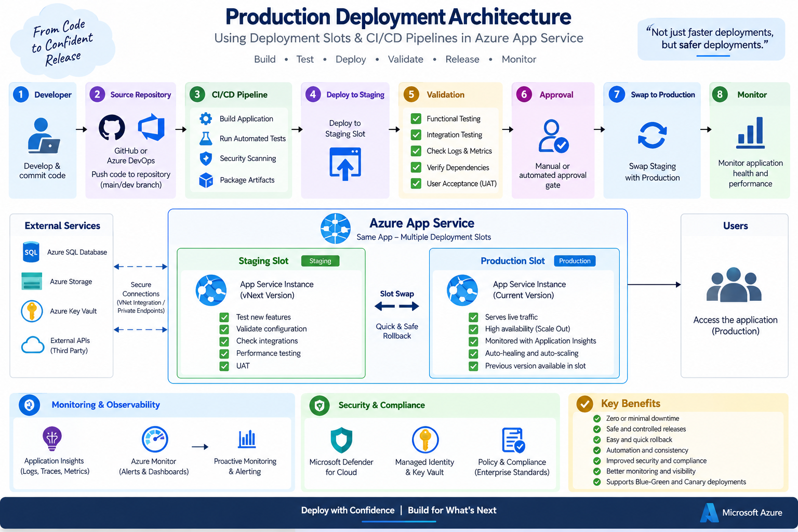
Task: Click the Azure DevOps logo
Action: click(151, 127)
